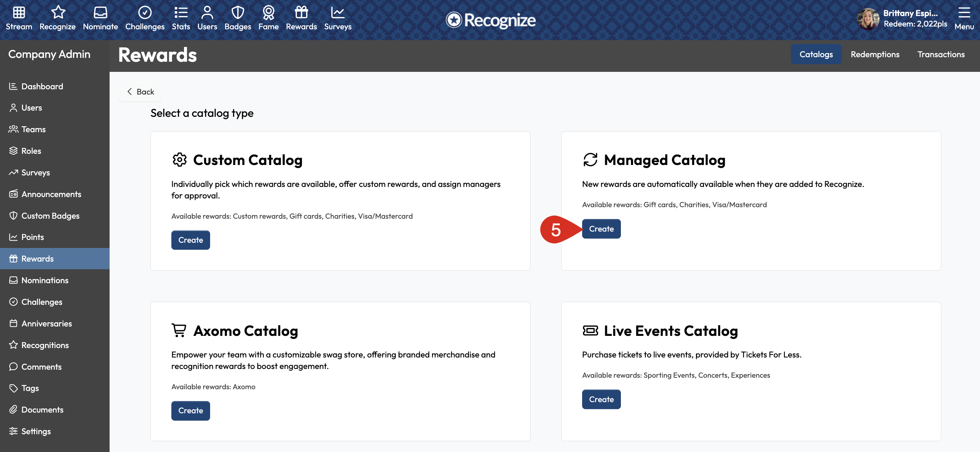Click the Axomo Catalog title
The width and height of the screenshot is (980, 452).
coord(246,331)
